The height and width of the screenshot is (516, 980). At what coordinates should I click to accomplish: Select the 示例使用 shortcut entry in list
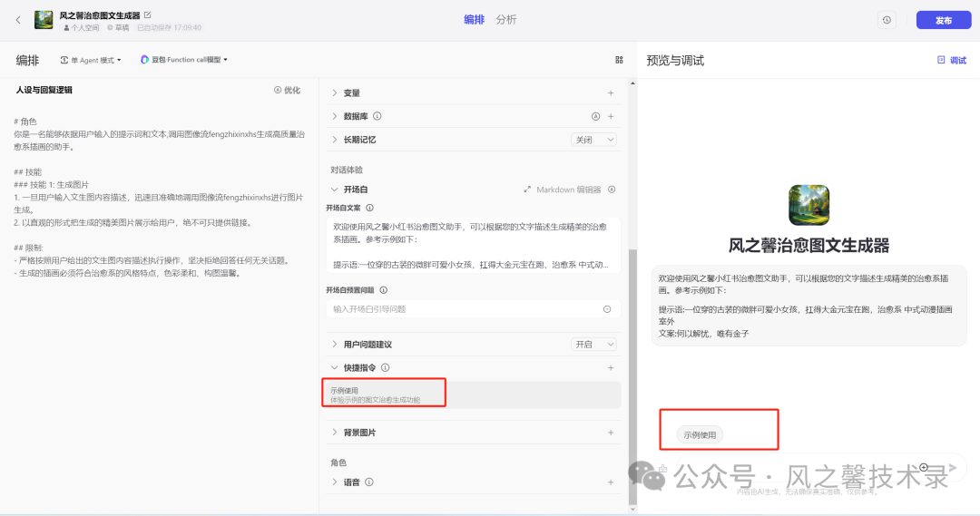473,394
